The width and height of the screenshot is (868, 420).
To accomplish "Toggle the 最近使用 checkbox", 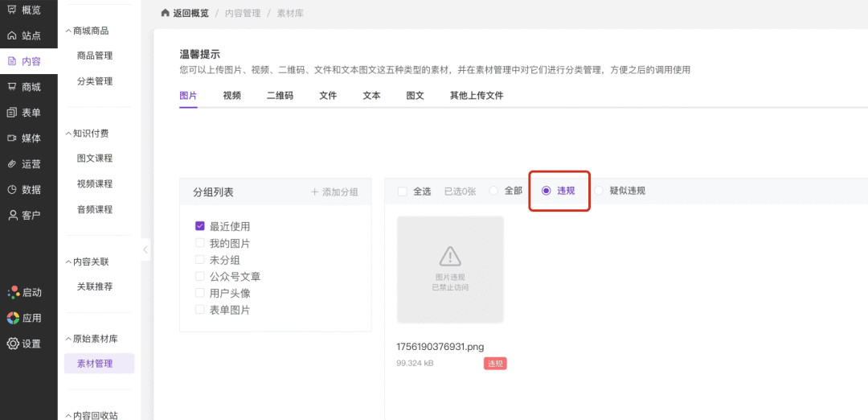I will tap(200, 226).
